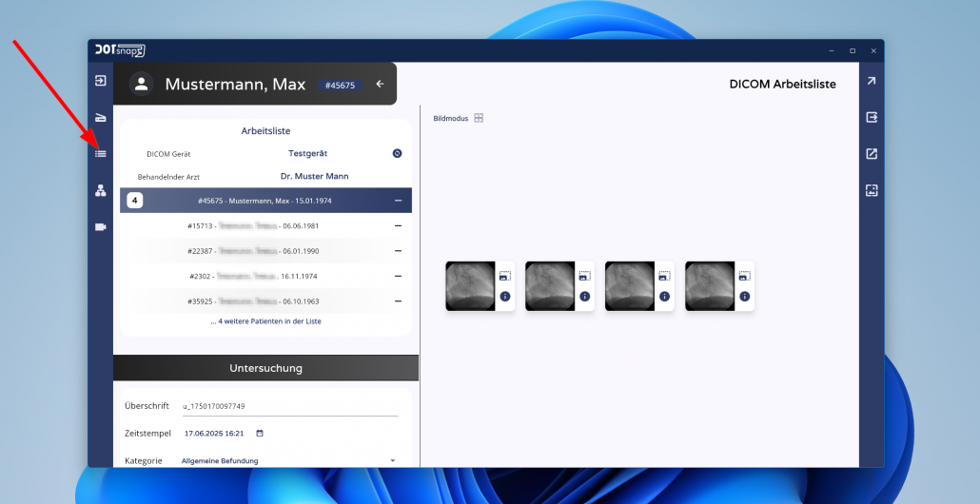Viewport: 980px width, 504px height.
Task: Open the Zeitstempel calendar picker
Action: [260, 434]
